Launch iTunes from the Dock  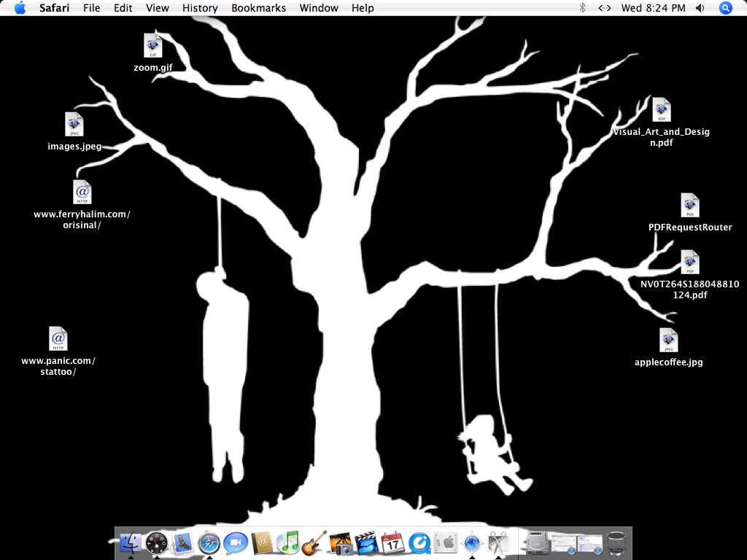point(289,543)
